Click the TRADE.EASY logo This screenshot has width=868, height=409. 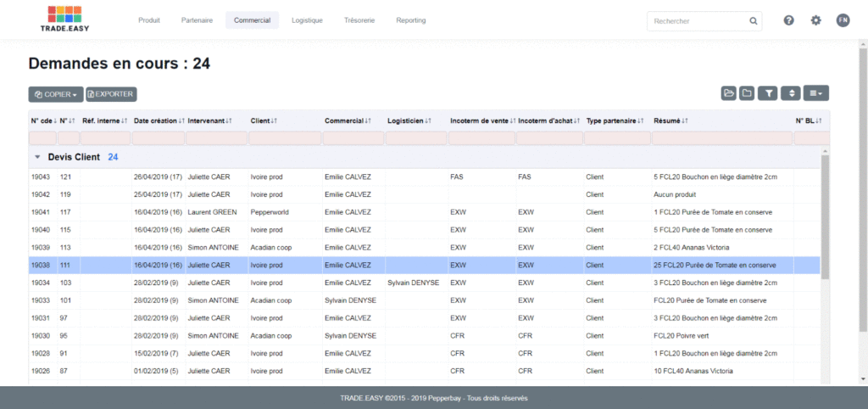click(64, 19)
